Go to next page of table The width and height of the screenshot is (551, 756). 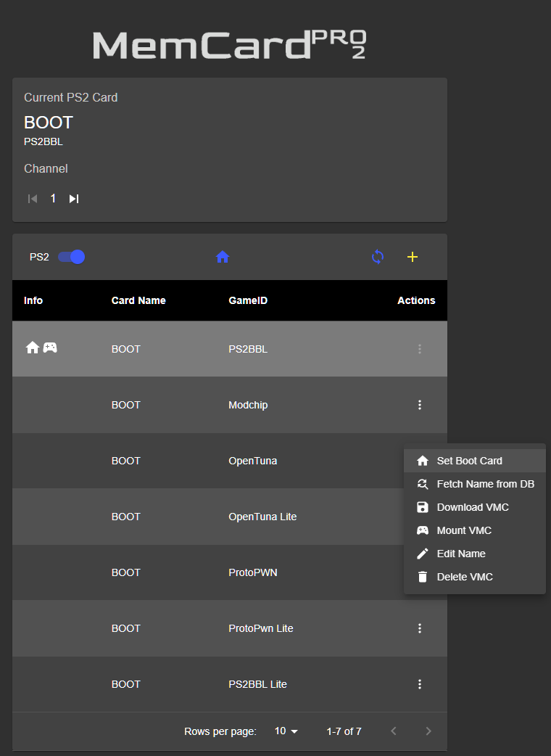[428, 731]
